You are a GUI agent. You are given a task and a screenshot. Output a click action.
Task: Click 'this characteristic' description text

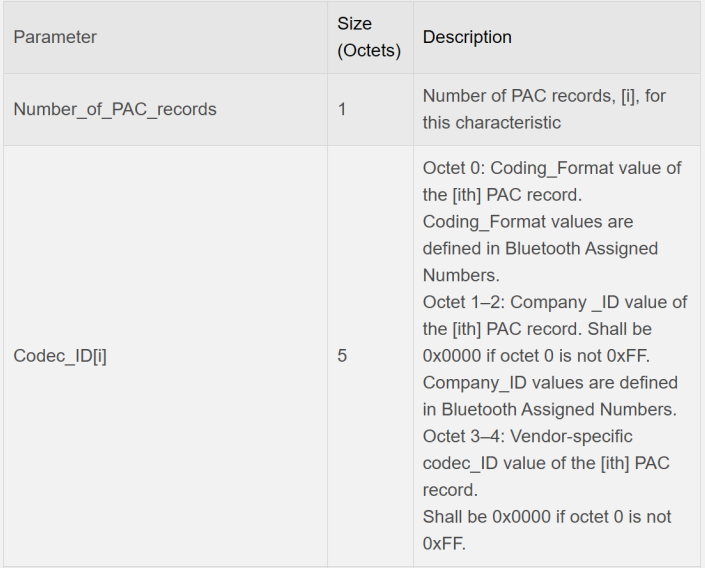coord(491,123)
